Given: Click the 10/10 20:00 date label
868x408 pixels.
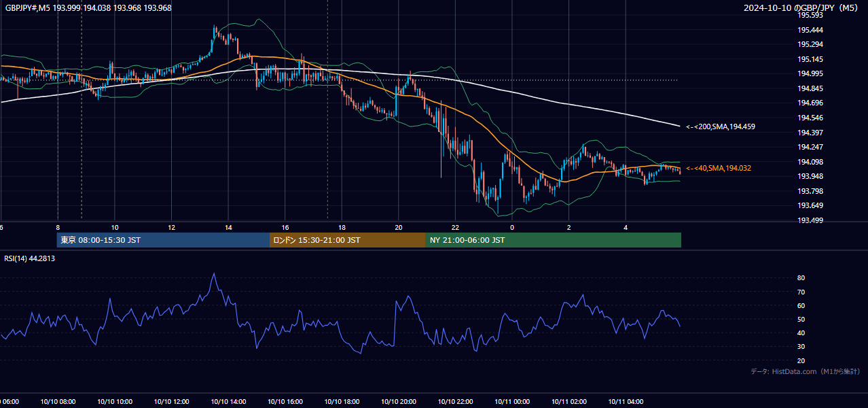Looking at the screenshot, I should click(399, 402).
